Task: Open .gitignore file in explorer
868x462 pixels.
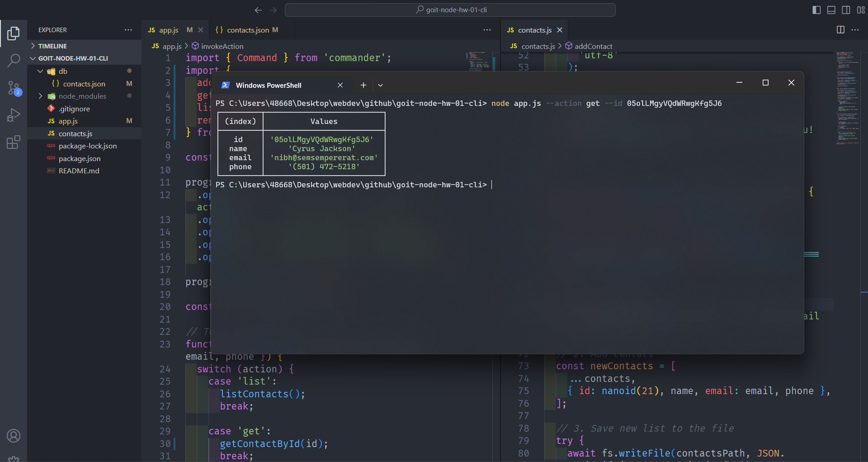Action: point(85,109)
